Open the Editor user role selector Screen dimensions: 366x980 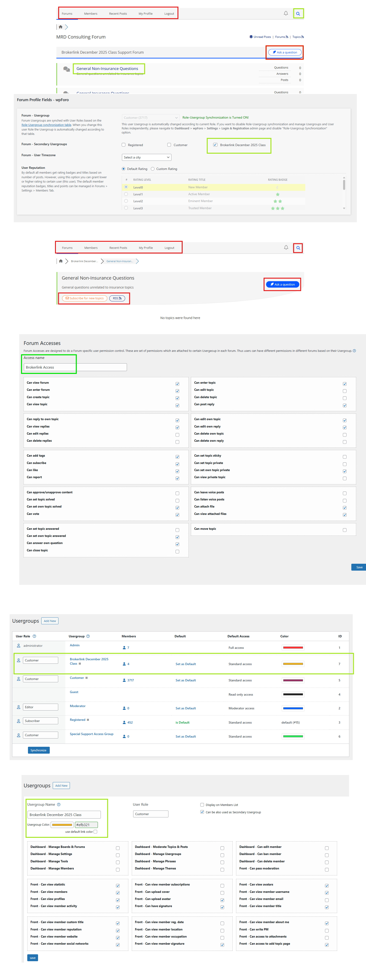pos(40,707)
